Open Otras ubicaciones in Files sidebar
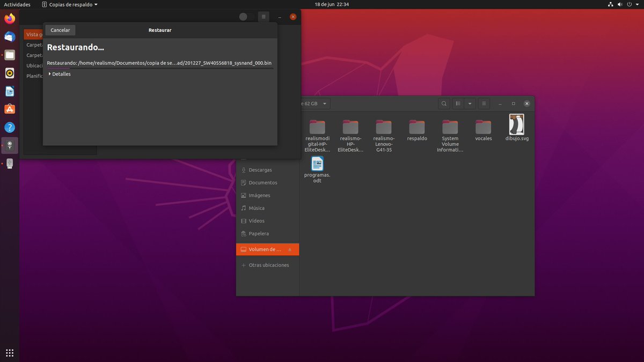 (267, 265)
